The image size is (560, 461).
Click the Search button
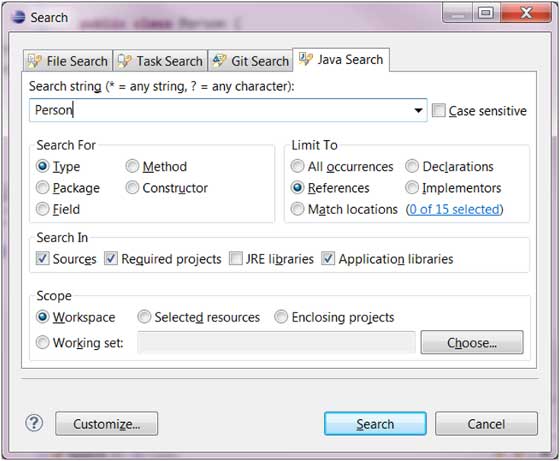pyautogui.click(x=375, y=424)
